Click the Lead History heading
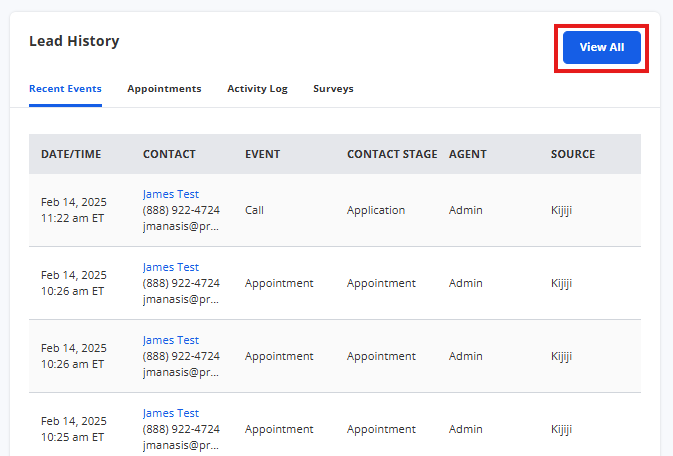 [x=74, y=41]
